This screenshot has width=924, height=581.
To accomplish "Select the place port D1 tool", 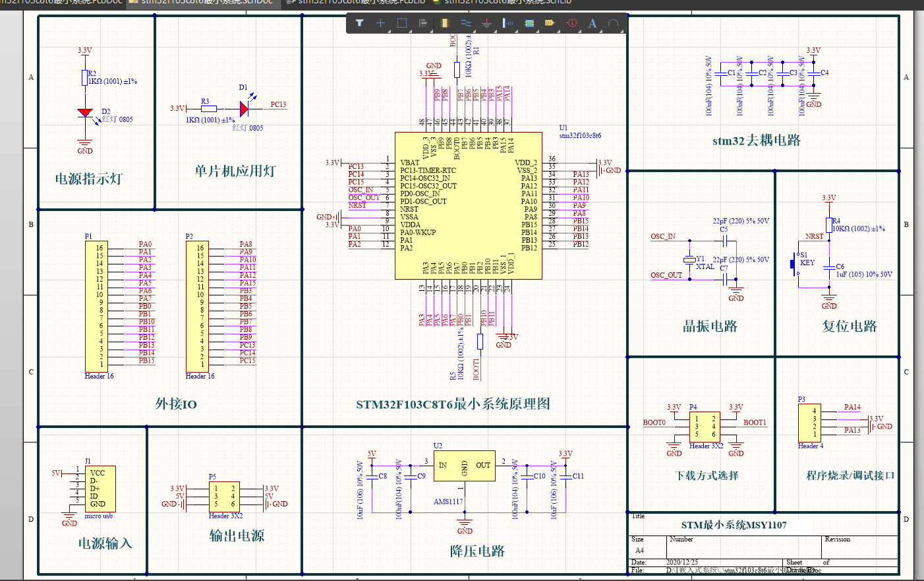I will [x=550, y=23].
